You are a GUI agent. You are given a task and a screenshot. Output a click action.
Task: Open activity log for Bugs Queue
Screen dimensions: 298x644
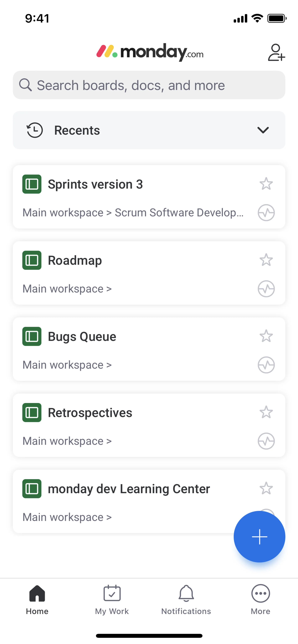(266, 365)
